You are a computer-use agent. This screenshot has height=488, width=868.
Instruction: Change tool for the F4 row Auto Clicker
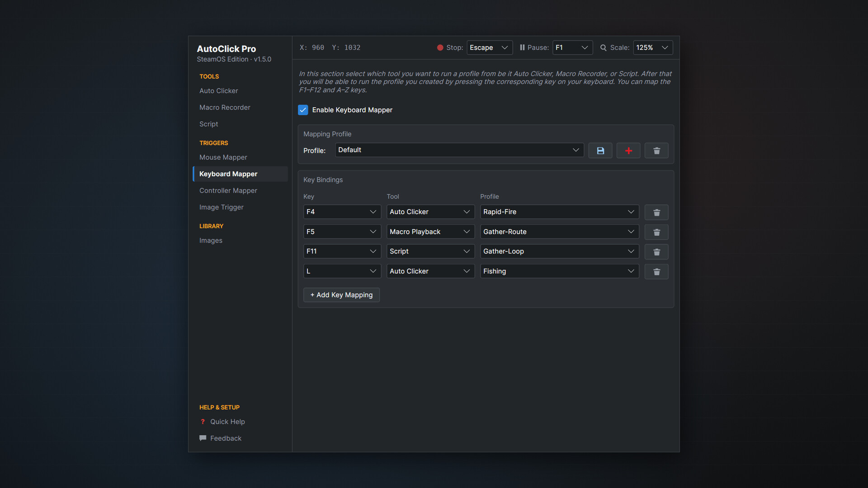coord(430,212)
